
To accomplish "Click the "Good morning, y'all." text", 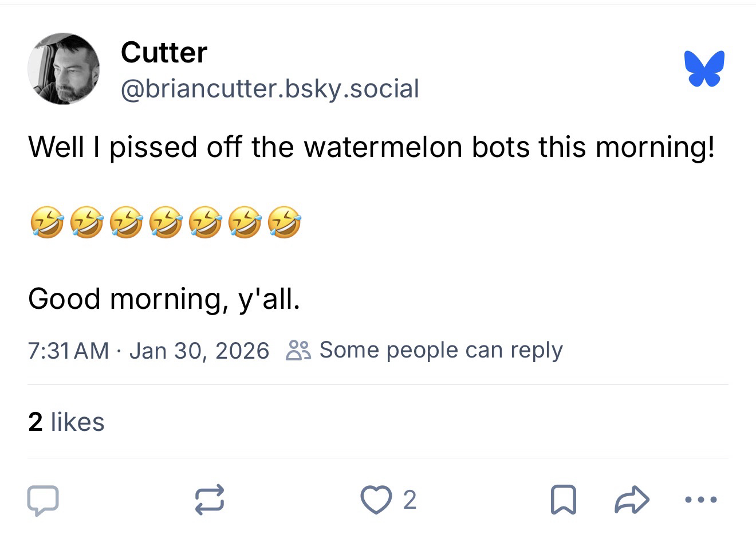I will point(164,299).
